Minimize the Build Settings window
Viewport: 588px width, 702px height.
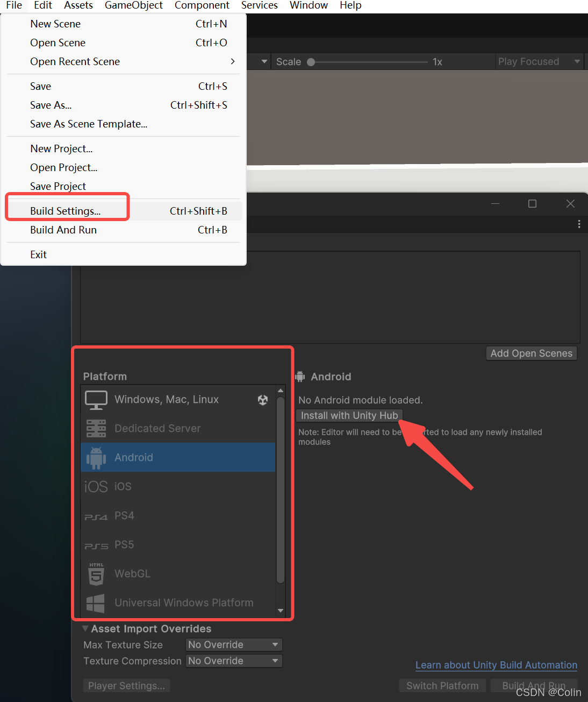(x=495, y=203)
